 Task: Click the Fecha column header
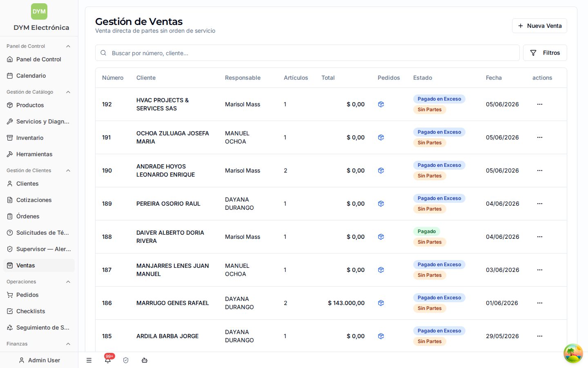click(494, 78)
